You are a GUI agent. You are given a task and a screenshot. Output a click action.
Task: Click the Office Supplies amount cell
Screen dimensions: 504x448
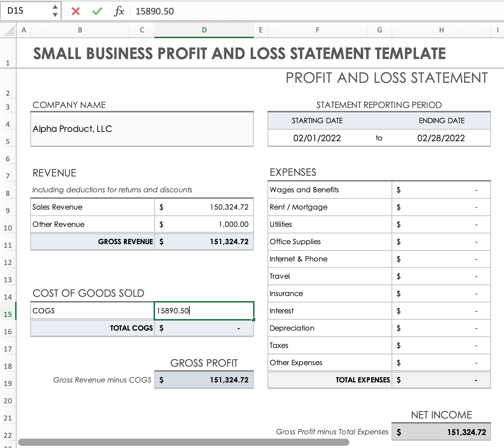tap(441, 242)
